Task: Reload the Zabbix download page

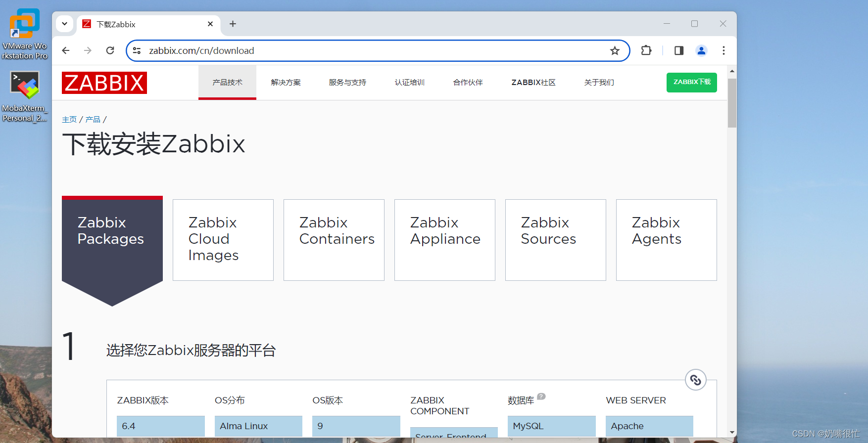Action: [110, 50]
